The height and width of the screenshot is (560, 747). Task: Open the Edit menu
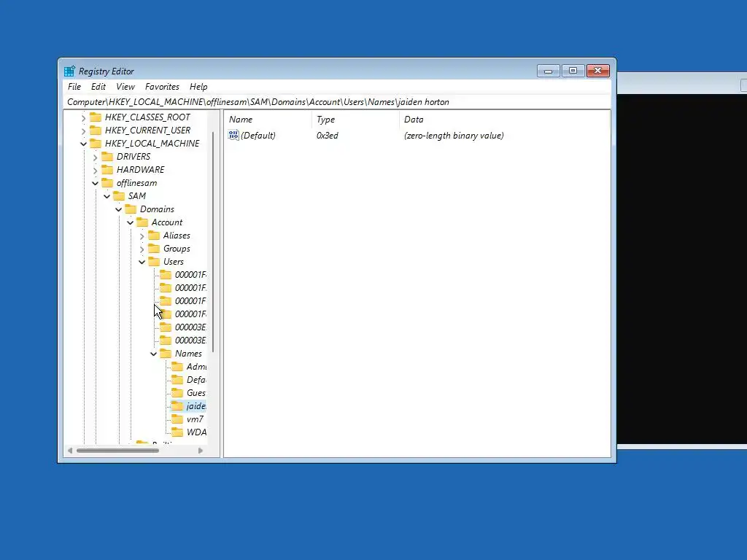coord(98,87)
